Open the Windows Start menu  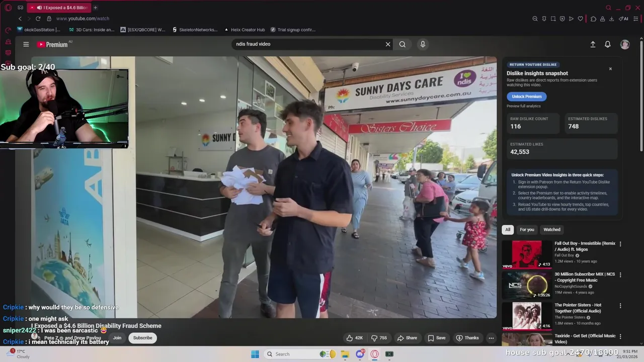[255, 354]
